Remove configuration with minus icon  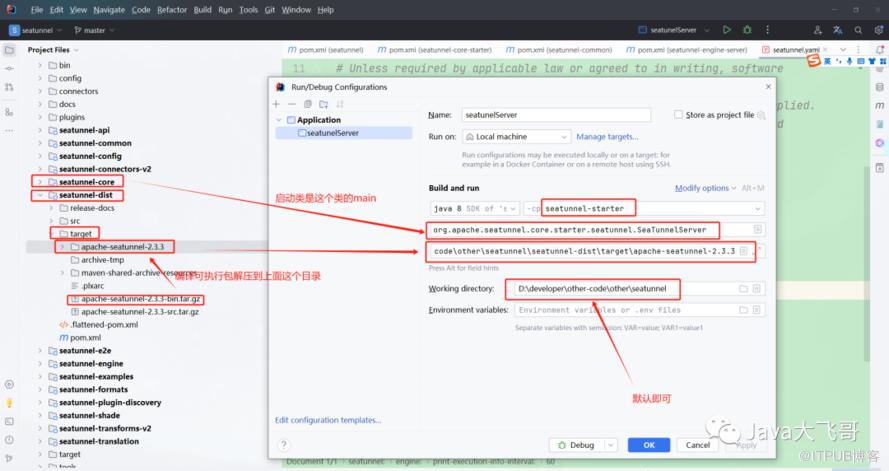(x=291, y=104)
